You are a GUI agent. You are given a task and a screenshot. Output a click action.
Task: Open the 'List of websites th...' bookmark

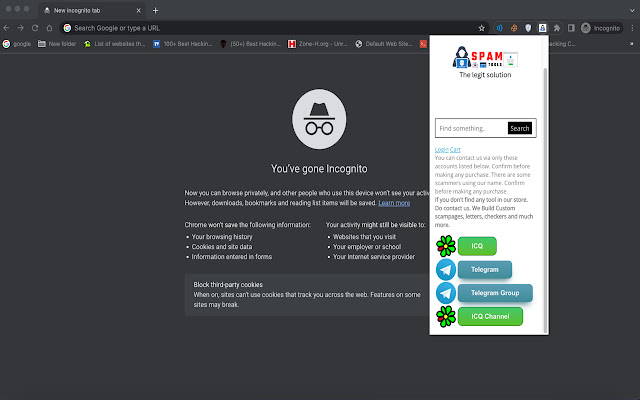coord(114,44)
